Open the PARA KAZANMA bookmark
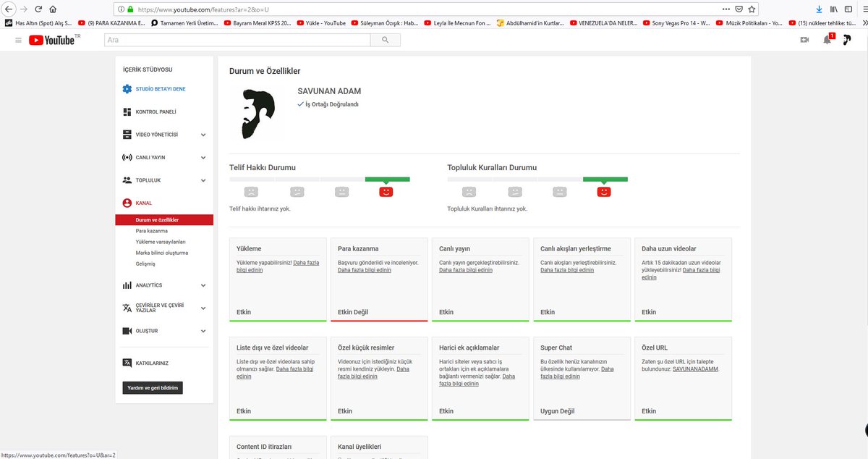The height and width of the screenshot is (459, 868). 111,23
